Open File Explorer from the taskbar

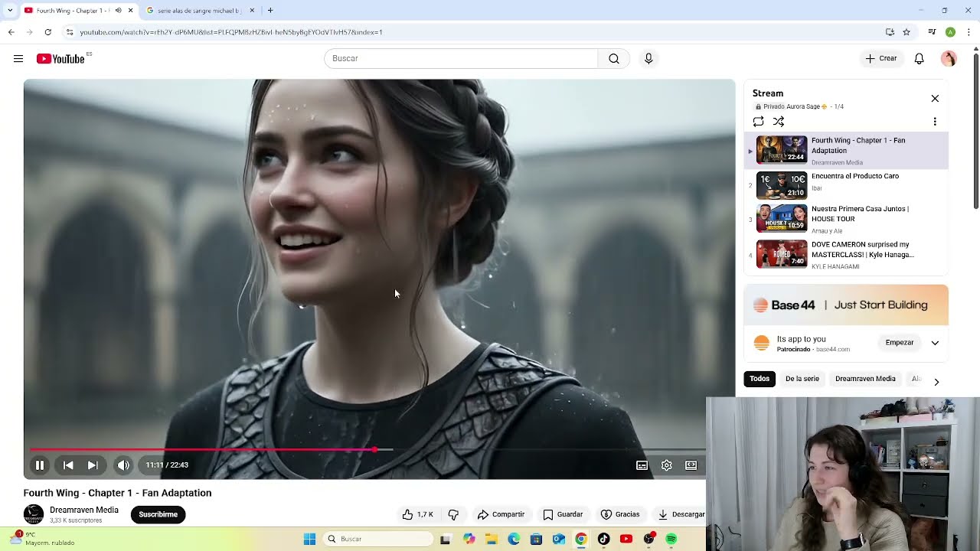[491, 539]
